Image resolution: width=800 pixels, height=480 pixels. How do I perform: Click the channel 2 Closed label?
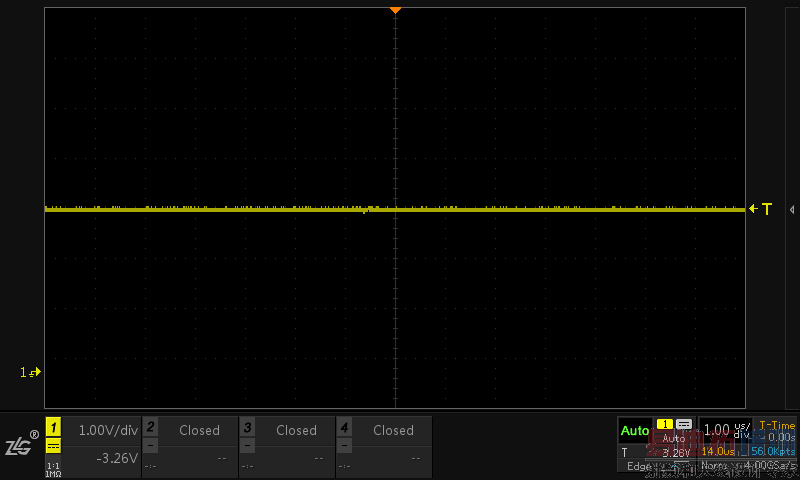199,431
